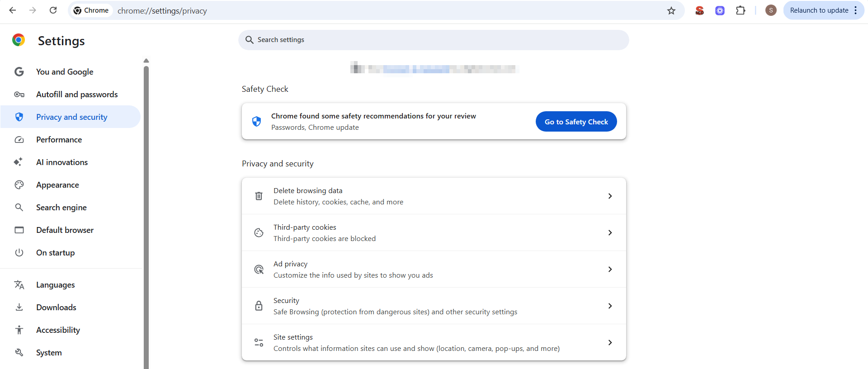Click the AI innovations sparkle icon
This screenshot has height=369, width=868.
pyautogui.click(x=18, y=162)
